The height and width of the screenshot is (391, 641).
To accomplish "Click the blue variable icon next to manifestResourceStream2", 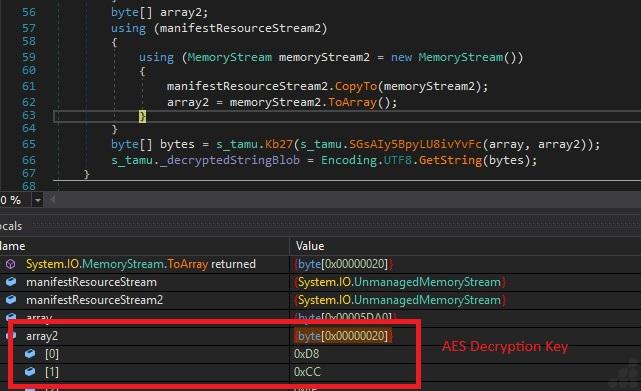I will [x=11, y=300].
